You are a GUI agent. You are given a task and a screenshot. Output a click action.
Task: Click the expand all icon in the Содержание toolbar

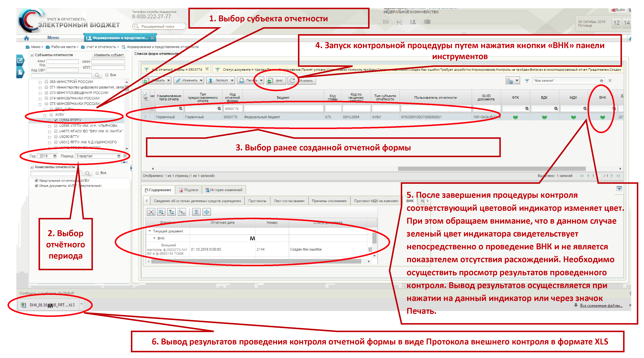coord(207,212)
